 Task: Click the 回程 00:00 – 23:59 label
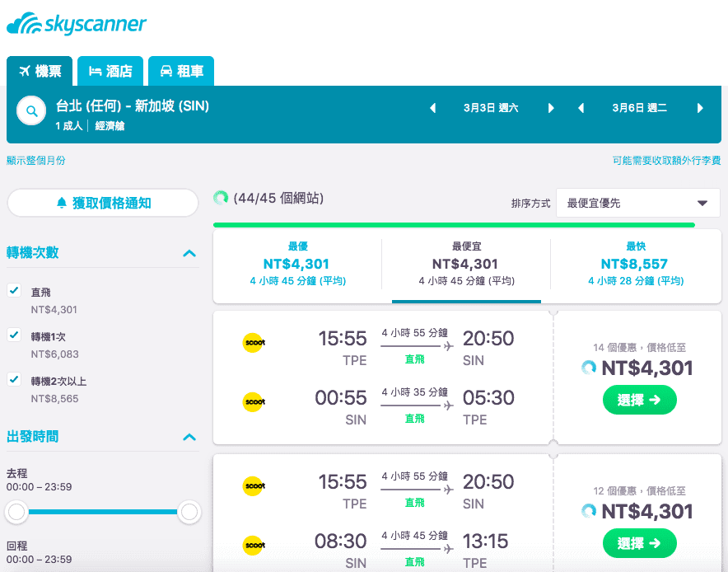tap(39, 552)
